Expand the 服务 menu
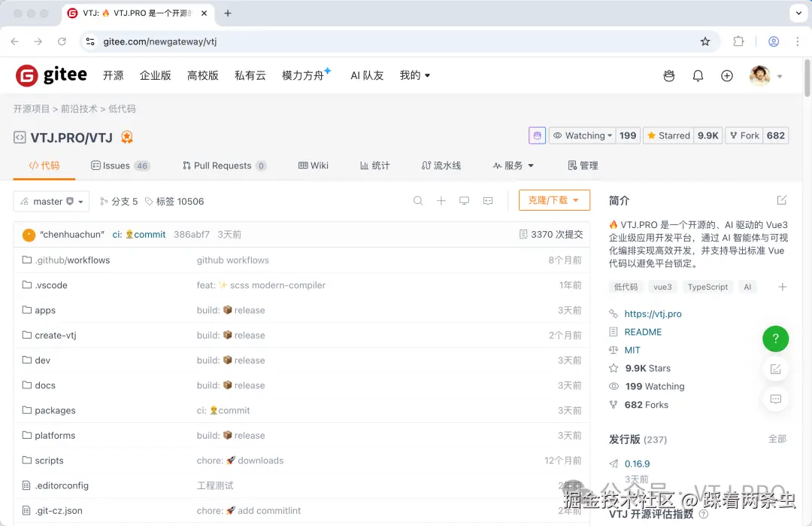Screen dimensions: 812x526 tap(513, 166)
